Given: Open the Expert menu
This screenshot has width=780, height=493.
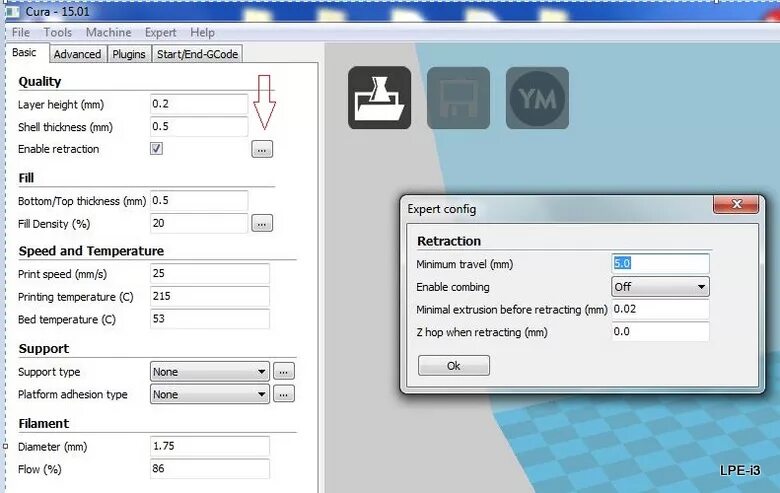Looking at the screenshot, I should click(x=161, y=33).
